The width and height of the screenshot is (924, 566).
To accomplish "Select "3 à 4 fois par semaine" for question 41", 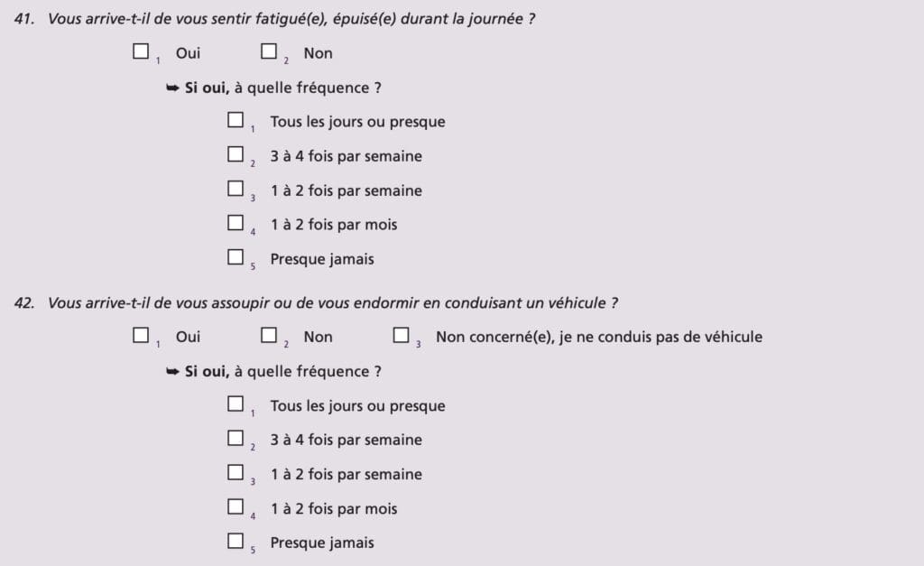I will coord(236,154).
